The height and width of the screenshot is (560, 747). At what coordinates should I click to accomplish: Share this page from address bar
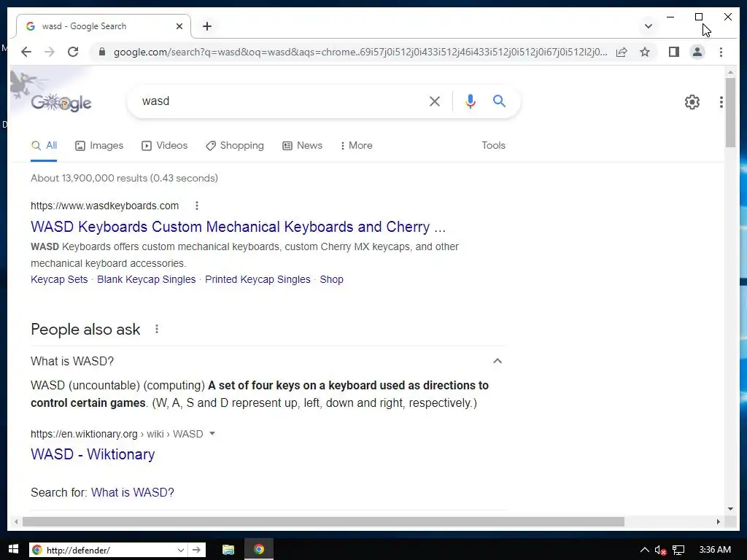point(622,52)
